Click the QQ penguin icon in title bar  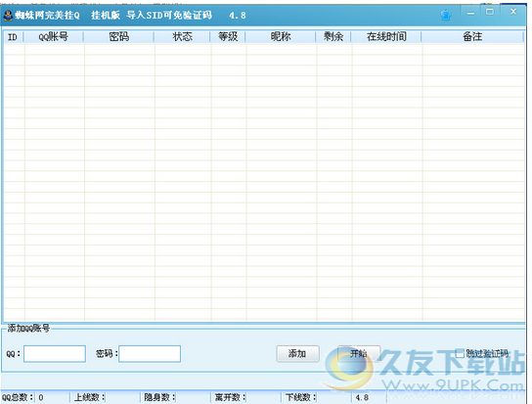[8, 16]
